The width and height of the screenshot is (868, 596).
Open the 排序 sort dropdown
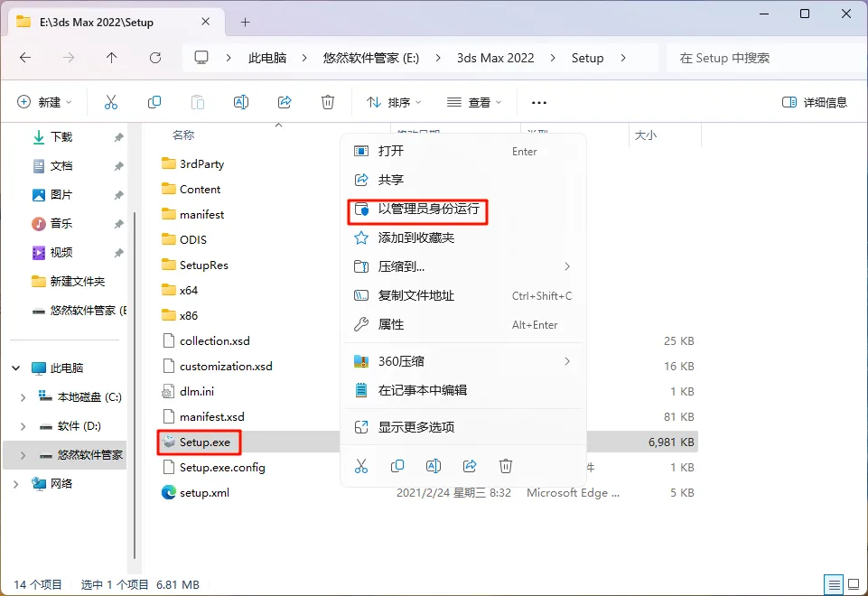(x=394, y=102)
